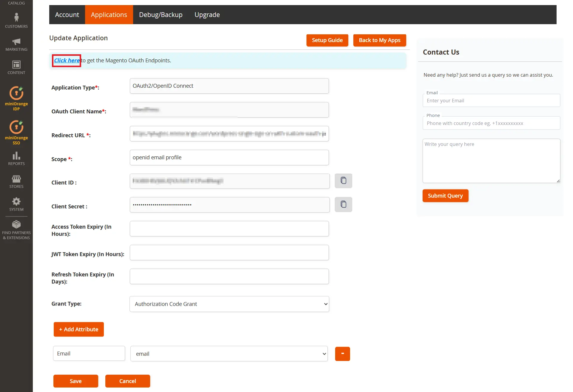Open the Reports sidebar menu
Screen dimensions: 573x392
(x=16, y=158)
